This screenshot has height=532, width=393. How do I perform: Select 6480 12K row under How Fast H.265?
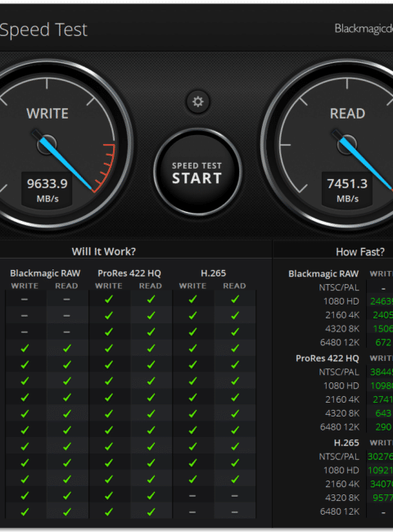[x=340, y=512]
